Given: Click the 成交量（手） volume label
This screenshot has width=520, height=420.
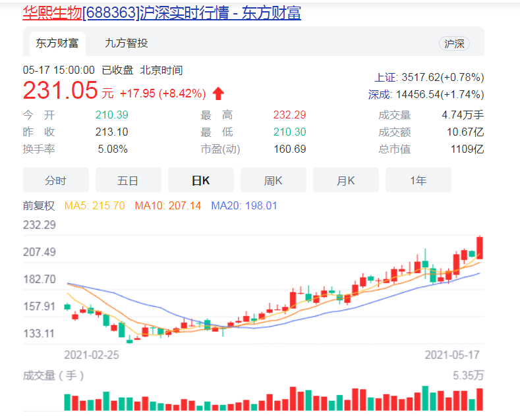Looking at the screenshot, I should pyautogui.click(x=53, y=376).
